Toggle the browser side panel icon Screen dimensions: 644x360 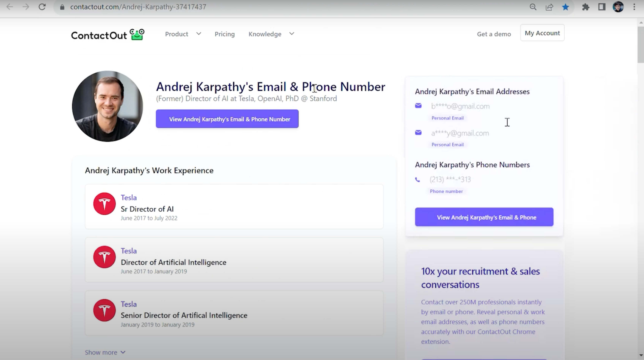click(602, 7)
